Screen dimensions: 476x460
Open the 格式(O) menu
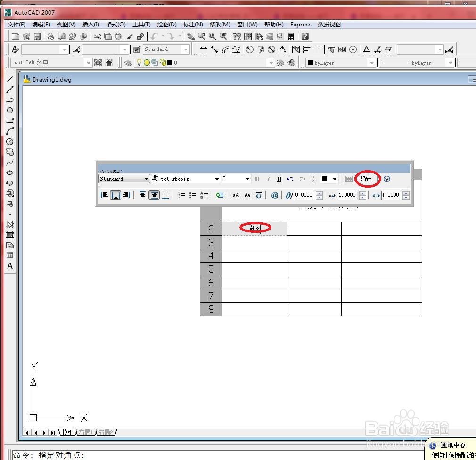click(x=115, y=25)
